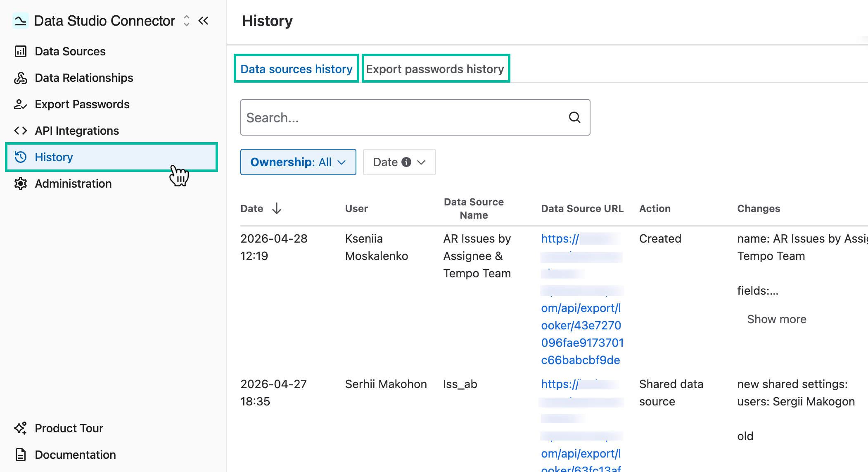The width and height of the screenshot is (868, 472).
Task: Click the User column header
Action: 356,209
